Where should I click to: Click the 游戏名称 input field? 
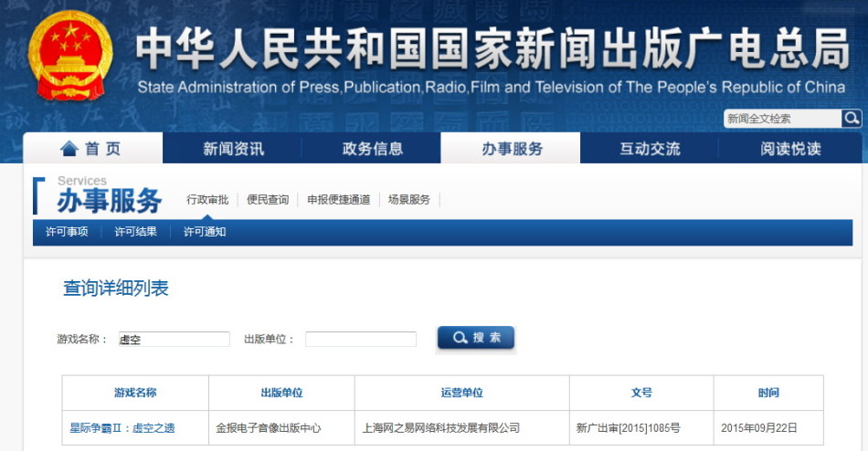tap(174, 340)
